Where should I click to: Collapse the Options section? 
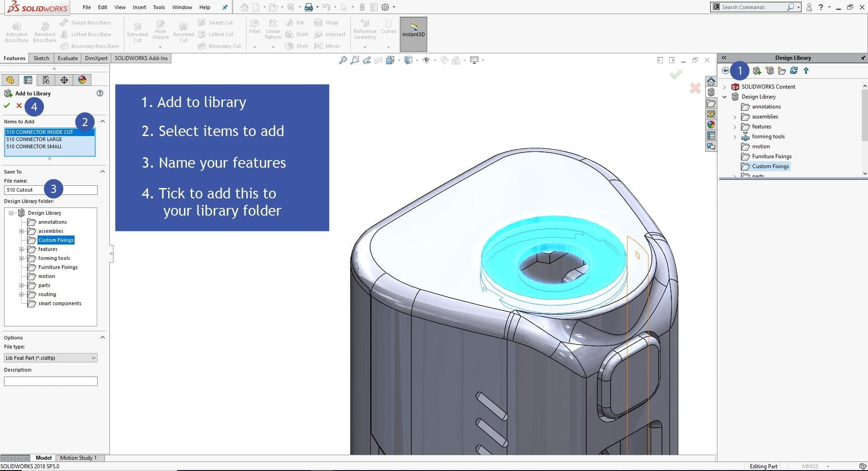[103, 337]
